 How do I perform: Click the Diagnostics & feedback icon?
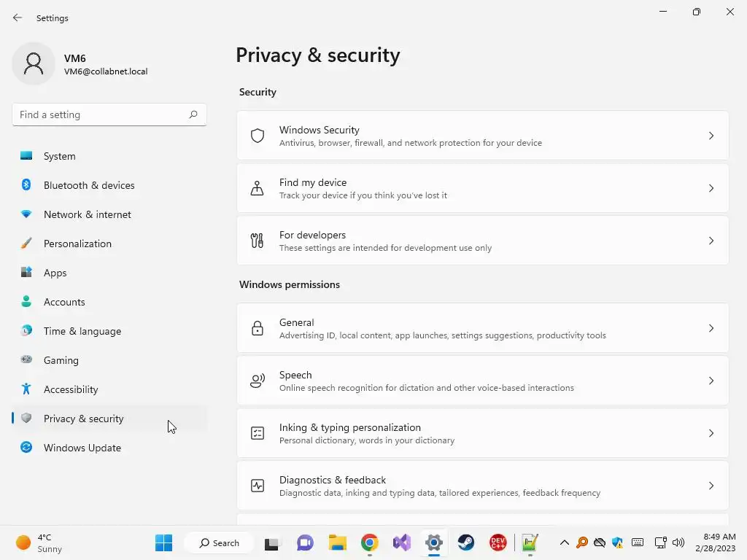257,486
